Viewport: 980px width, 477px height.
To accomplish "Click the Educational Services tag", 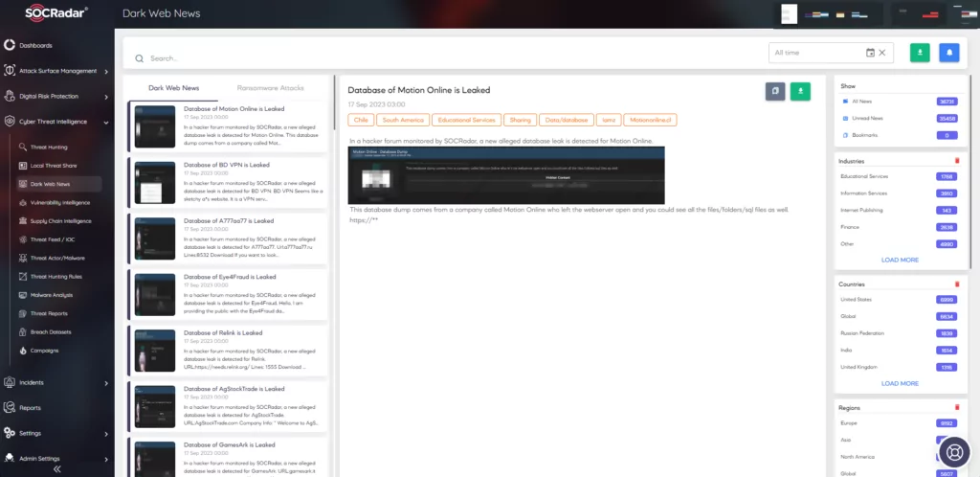I will (466, 120).
